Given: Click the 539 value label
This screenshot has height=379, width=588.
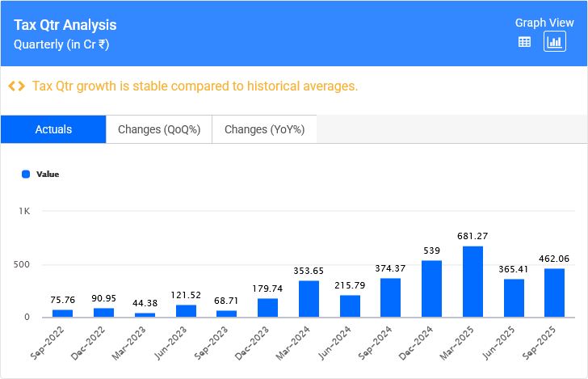Looking at the screenshot, I should (431, 251).
